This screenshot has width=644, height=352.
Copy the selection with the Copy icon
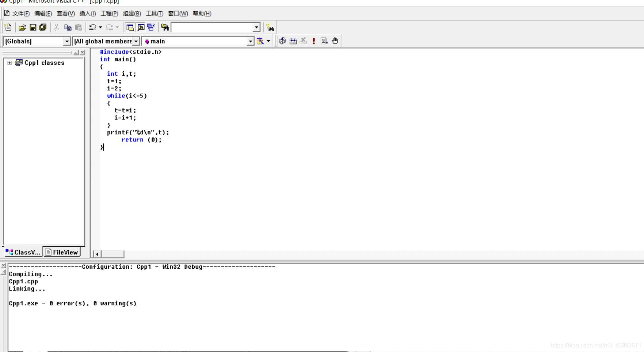(68, 27)
